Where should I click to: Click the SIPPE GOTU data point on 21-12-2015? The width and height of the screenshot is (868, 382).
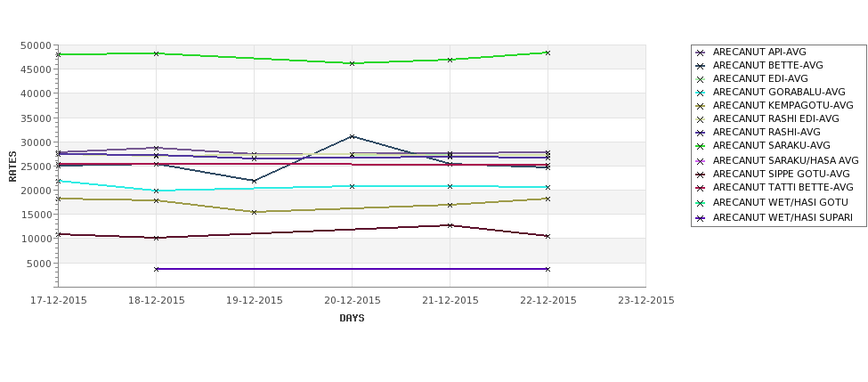[450, 225]
